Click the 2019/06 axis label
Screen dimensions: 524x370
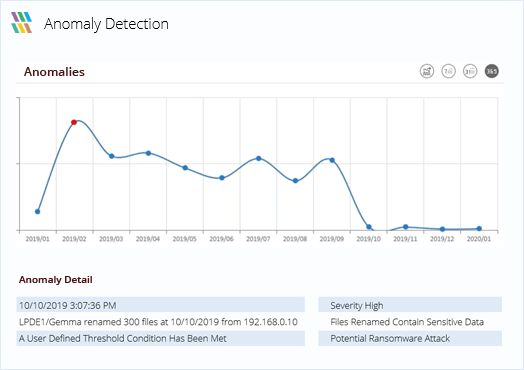[221, 239]
